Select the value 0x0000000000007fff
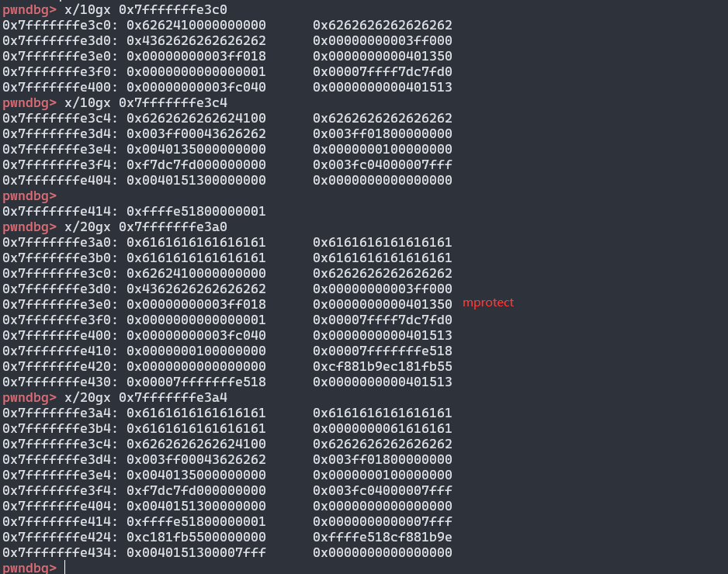 pos(383,521)
